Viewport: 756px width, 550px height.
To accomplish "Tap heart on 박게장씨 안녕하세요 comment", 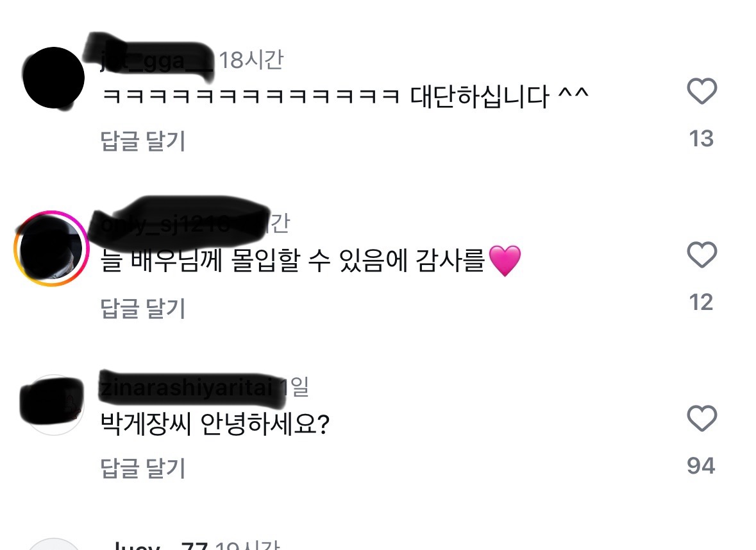I will click(x=701, y=418).
